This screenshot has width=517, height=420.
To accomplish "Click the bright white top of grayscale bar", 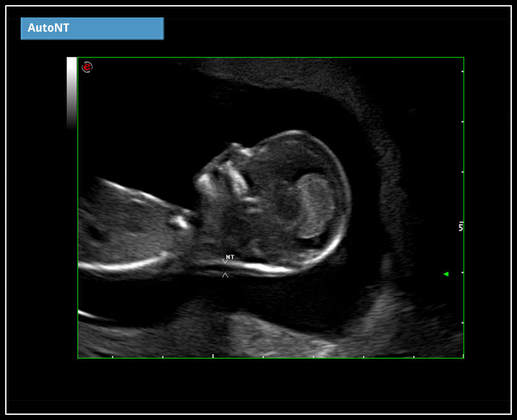I will [72, 61].
